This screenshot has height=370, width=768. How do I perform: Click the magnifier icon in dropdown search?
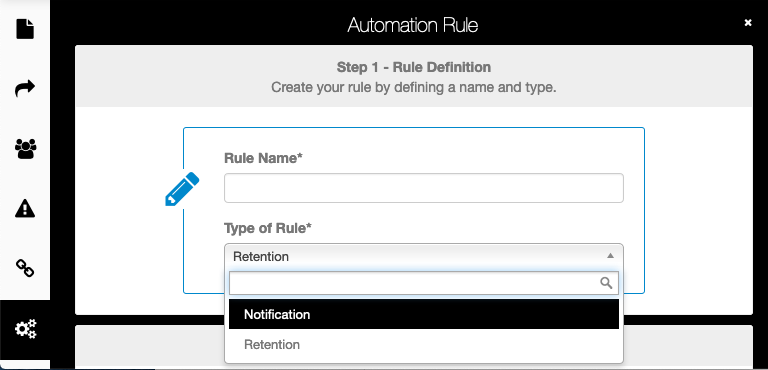606,283
